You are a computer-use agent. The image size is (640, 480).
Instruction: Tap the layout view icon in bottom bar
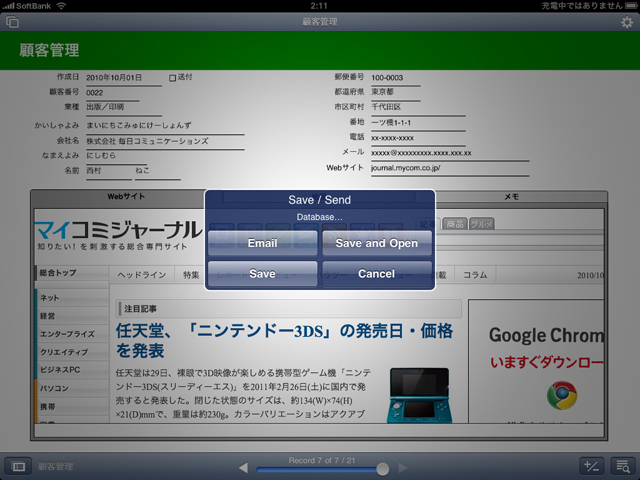tap(18, 466)
